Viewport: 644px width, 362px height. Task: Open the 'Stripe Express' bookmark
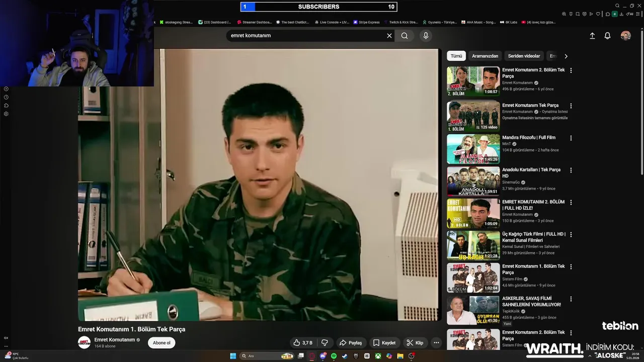coord(367,22)
